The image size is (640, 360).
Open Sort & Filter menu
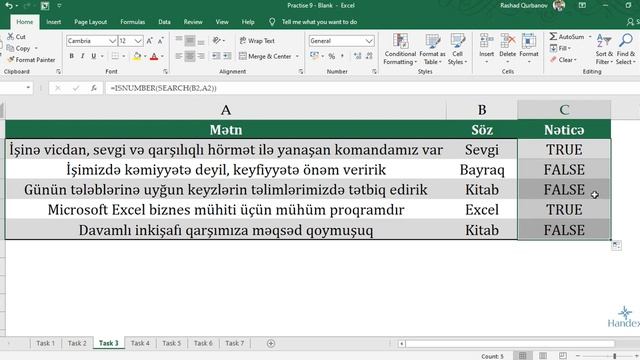pyautogui.click(x=604, y=49)
